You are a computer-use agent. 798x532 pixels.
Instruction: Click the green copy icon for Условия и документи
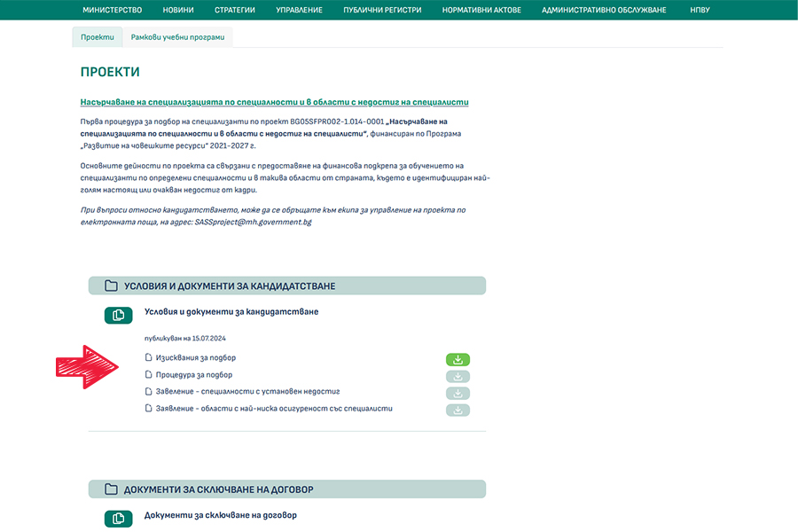click(x=118, y=315)
